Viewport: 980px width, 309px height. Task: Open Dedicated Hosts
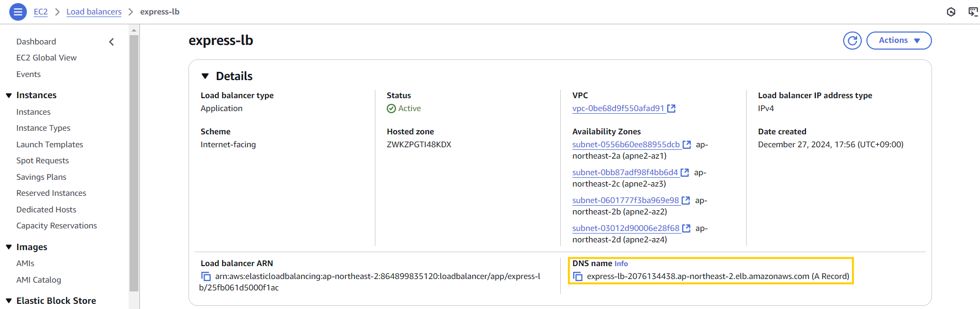46,210
